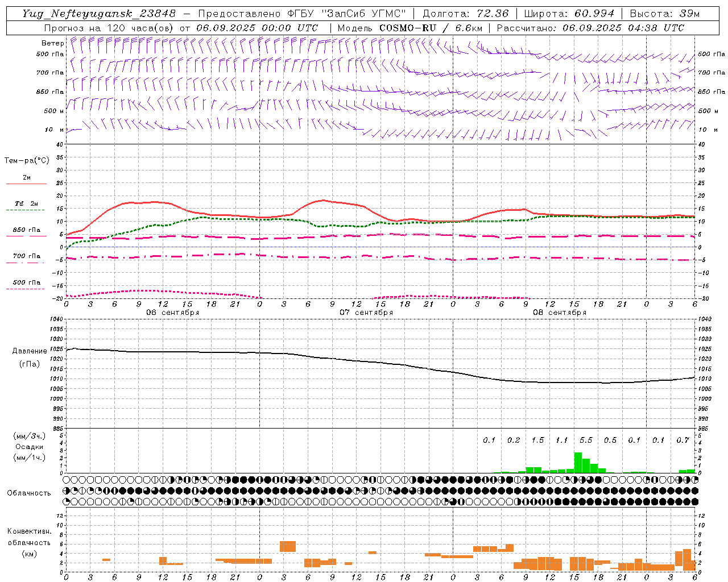
Task: Click the Ветер panel label
Action: [52, 43]
